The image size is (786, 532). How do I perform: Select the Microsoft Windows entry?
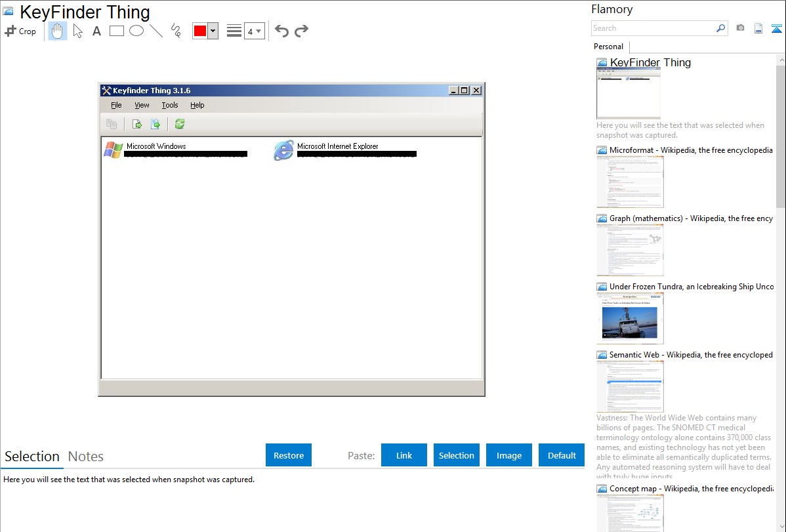(x=175, y=150)
